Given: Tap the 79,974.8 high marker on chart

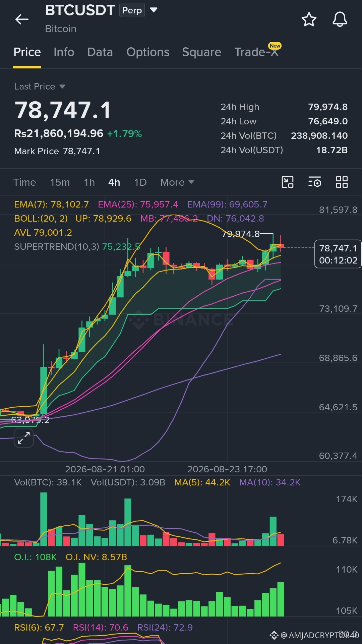Looking at the screenshot, I should (x=241, y=234).
